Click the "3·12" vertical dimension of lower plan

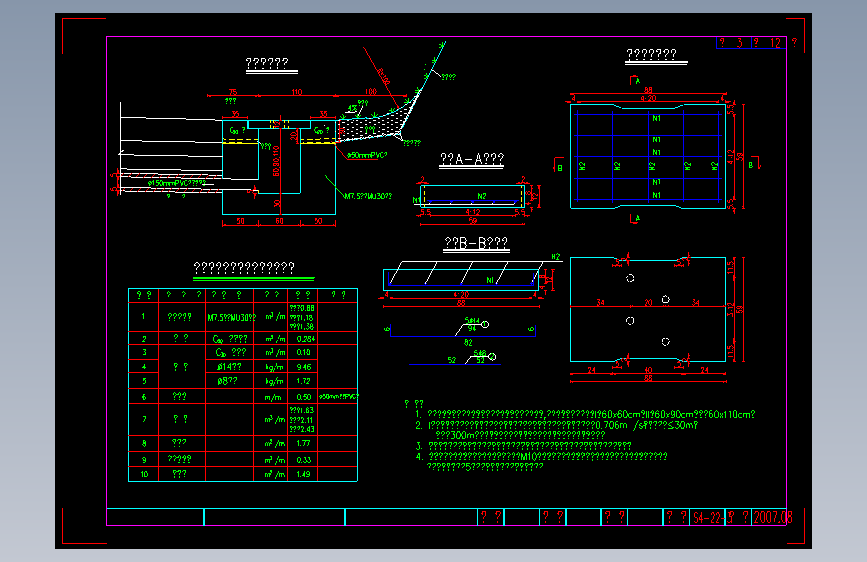730,310
